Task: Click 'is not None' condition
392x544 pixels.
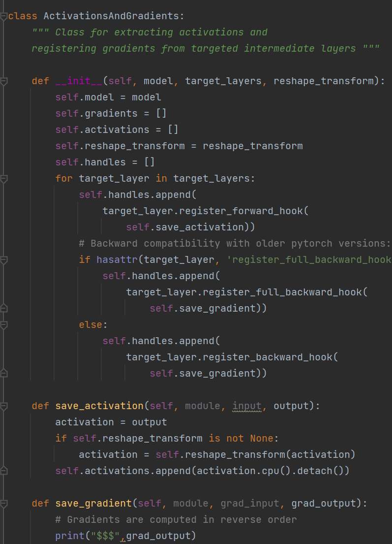Action: pyautogui.click(x=241, y=439)
